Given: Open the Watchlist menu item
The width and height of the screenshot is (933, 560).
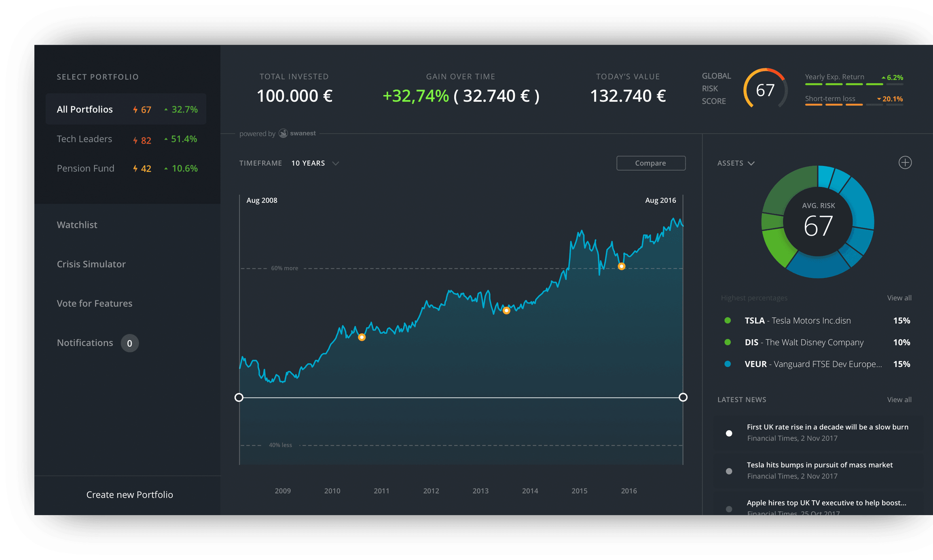Looking at the screenshot, I should (x=77, y=225).
